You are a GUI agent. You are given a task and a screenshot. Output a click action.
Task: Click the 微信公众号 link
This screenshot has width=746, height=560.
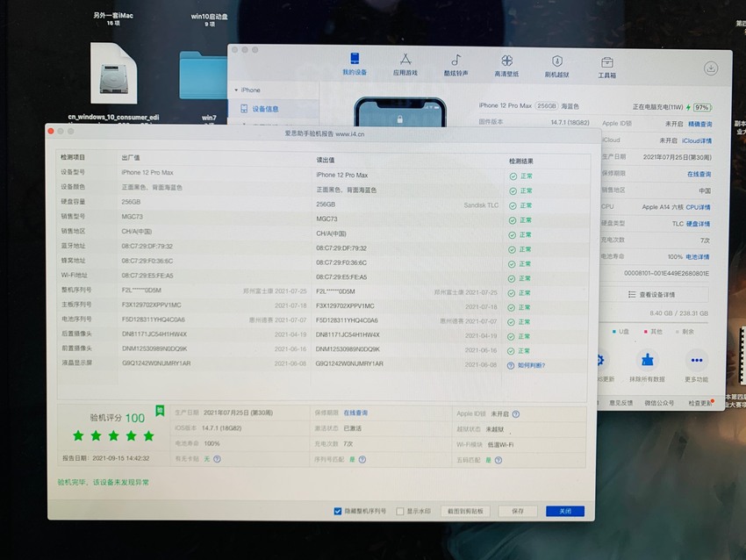tap(659, 403)
